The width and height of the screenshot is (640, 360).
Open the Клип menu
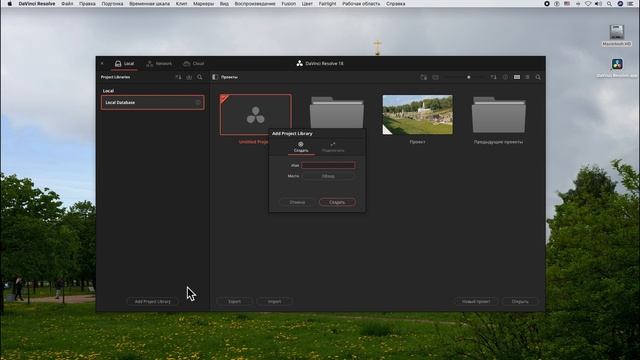181,4
